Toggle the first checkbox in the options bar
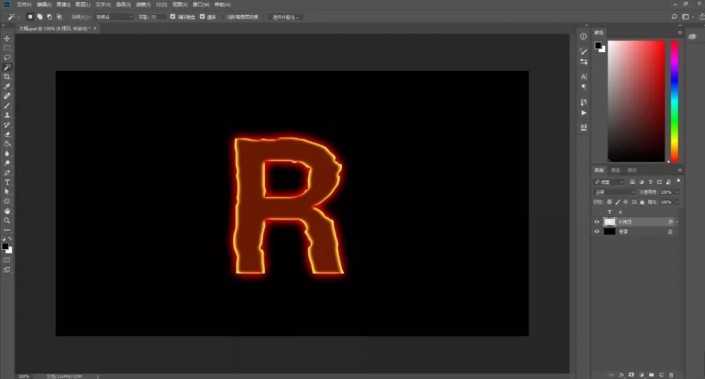 point(172,17)
